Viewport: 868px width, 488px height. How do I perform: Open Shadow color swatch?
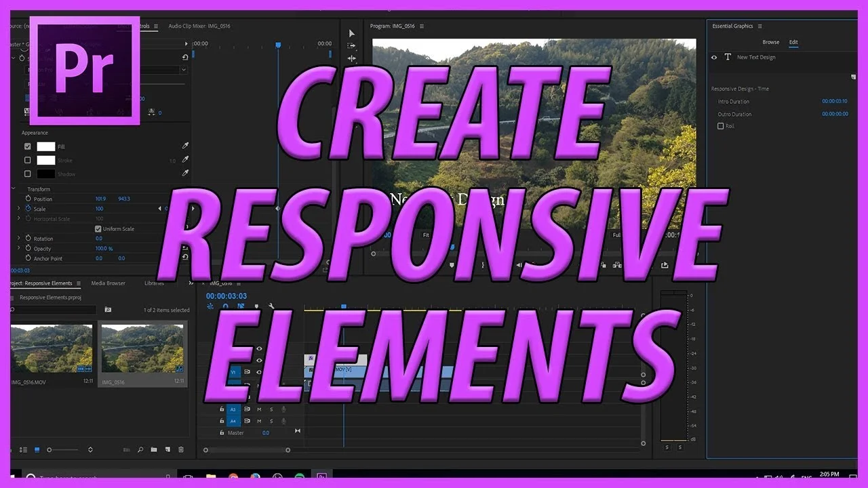tap(45, 174)
